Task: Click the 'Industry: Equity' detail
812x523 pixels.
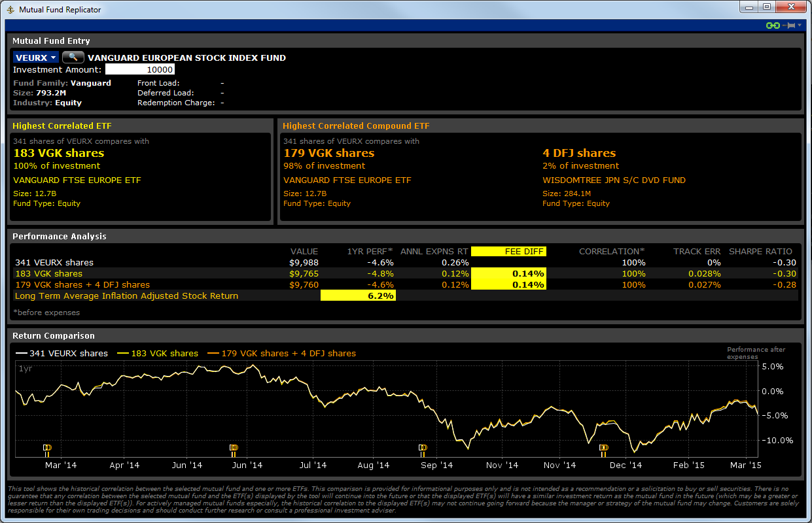Action: tap(47, 103)
